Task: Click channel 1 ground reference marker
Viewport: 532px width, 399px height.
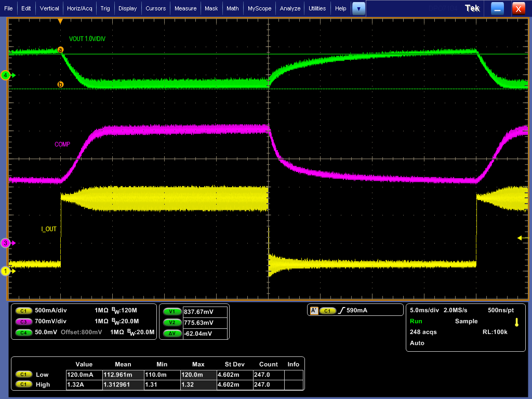Action: (6, 271)
